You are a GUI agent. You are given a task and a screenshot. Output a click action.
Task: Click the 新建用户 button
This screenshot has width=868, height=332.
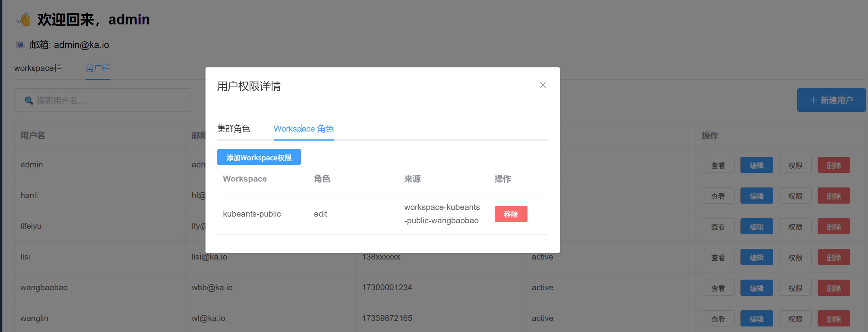click(831, 100)
